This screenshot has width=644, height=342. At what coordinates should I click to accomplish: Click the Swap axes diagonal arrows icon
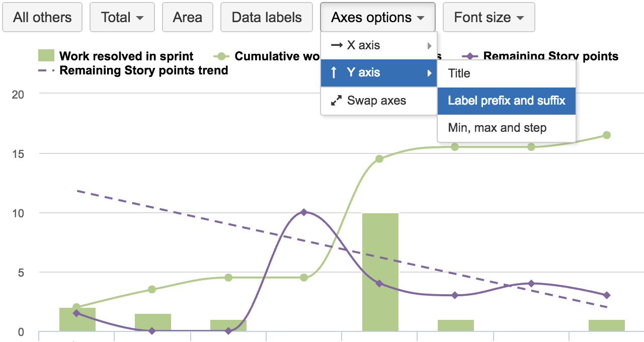point(336,101)
